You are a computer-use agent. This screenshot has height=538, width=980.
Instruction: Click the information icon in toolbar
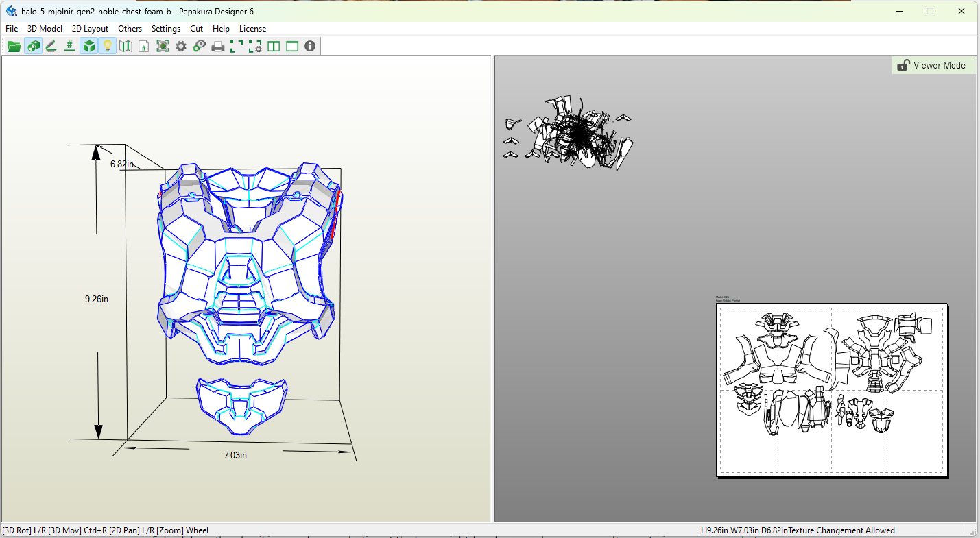coord(310,47)
